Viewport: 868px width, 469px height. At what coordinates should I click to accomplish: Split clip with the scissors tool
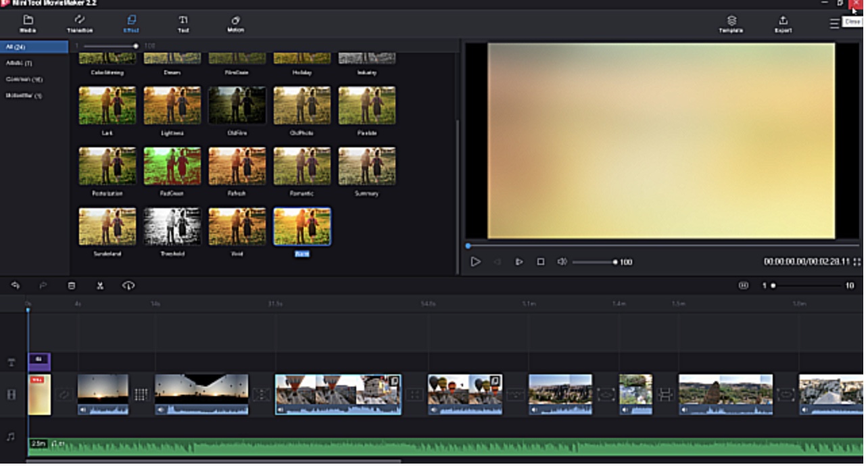click(100, 286)
